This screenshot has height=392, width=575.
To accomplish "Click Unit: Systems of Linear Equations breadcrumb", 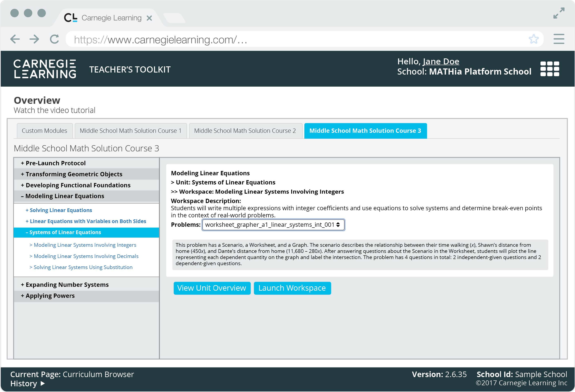I will (x=223, y=182).
